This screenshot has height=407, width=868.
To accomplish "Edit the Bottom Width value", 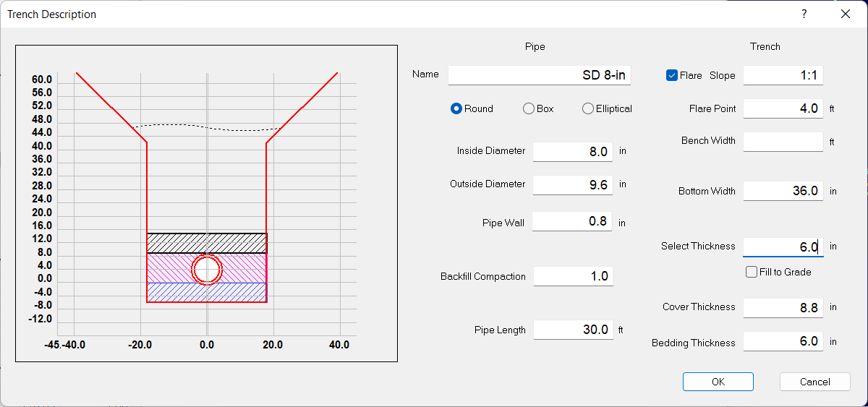I will [783, 191].
